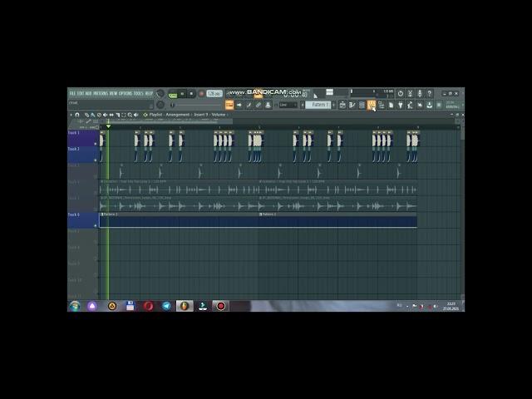The height and width of the screenshot is (399, 532).
Task: Select the Mute tool in playlist
Action: point(105,115)
